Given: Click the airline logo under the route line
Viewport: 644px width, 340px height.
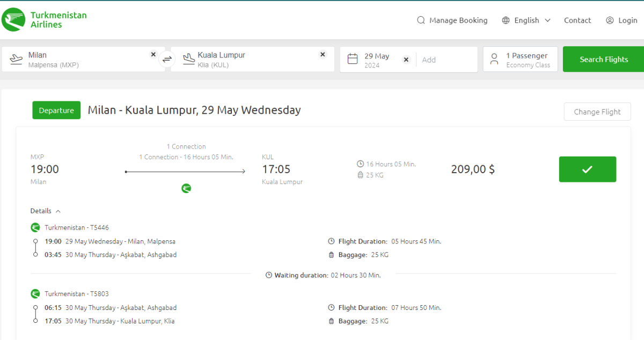Looking at the screenshot, I should click(186, 188).
